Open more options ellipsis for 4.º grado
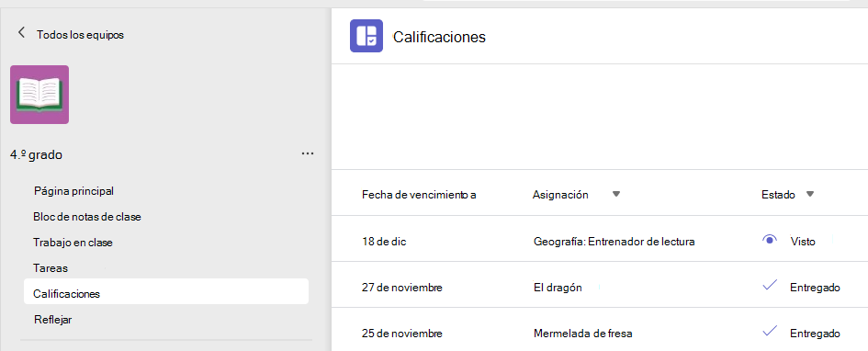 tap(308, 153)
